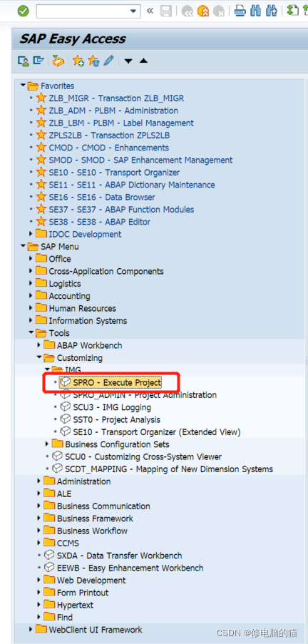The width and height of the screenshot is (308, 644).
Task: Click the First Page icon
Action: 292,11
